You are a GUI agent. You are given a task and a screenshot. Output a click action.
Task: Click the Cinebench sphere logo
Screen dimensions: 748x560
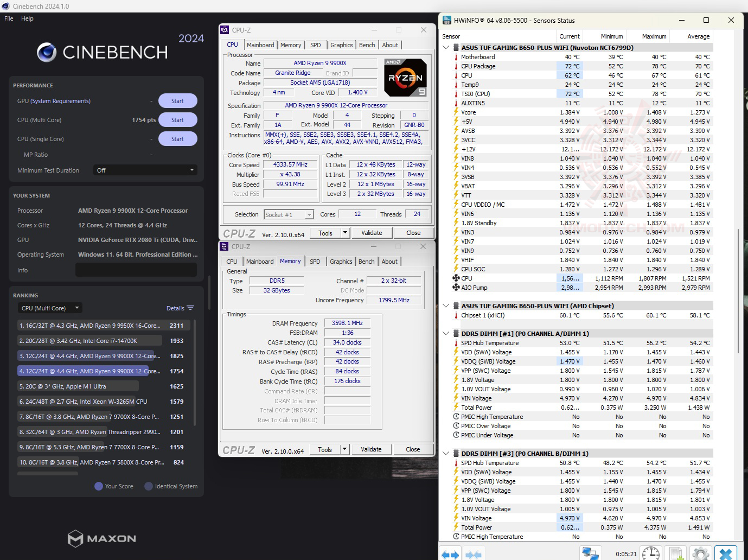47,52
